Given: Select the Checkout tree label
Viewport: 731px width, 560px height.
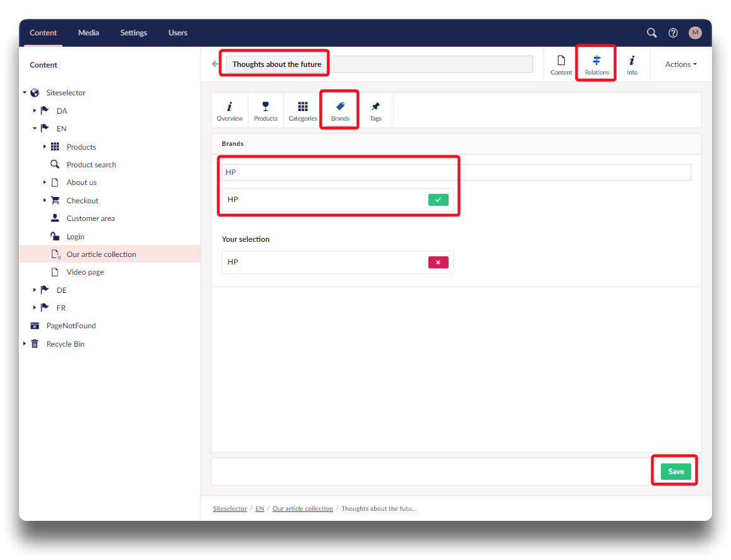Looking at the screenshot, I should (83, 200).
